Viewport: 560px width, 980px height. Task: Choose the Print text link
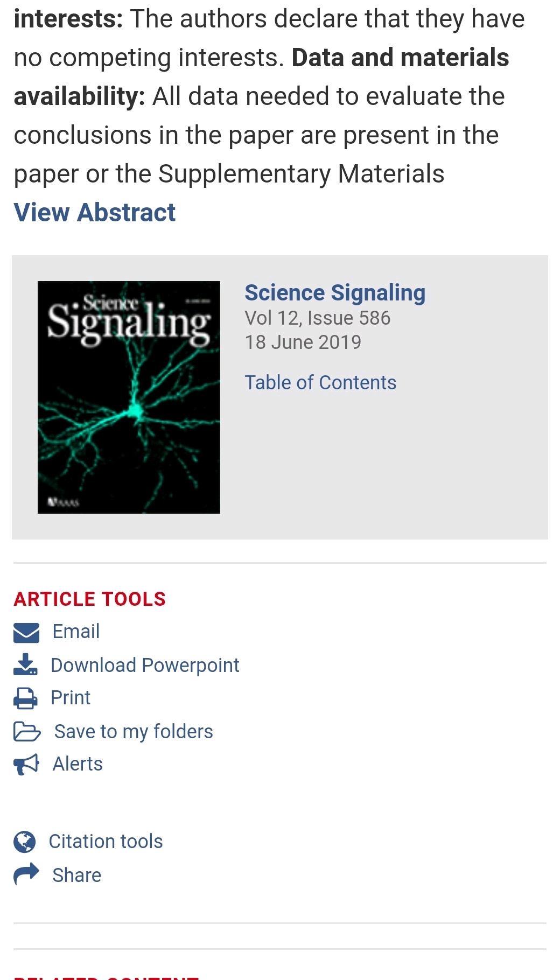[x=71, y=698]
